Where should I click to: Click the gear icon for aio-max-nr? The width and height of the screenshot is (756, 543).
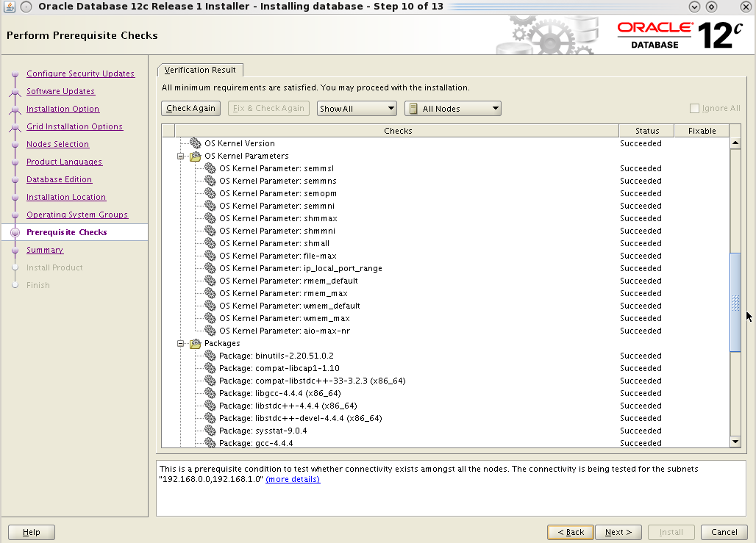click(x=210, y=331)
